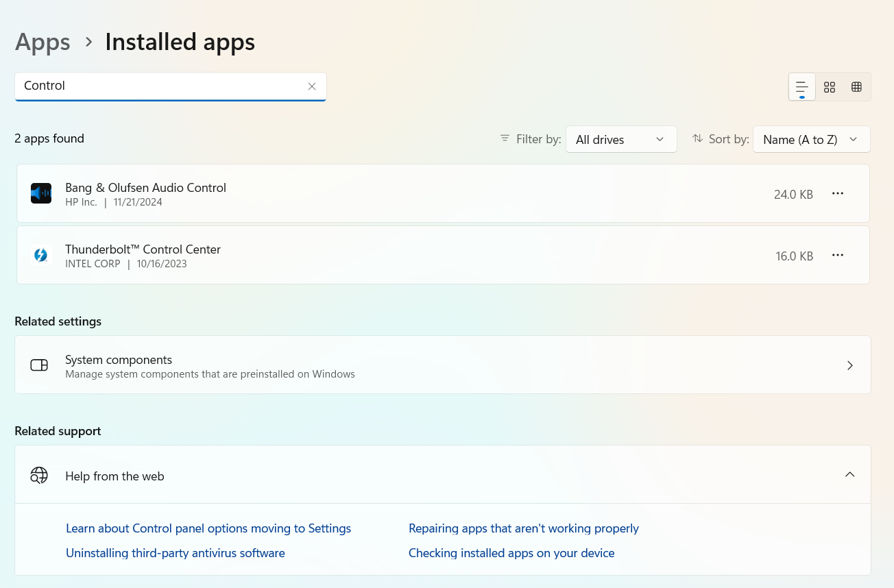
Task: Click the 2 apps found label
Action: 49,138
